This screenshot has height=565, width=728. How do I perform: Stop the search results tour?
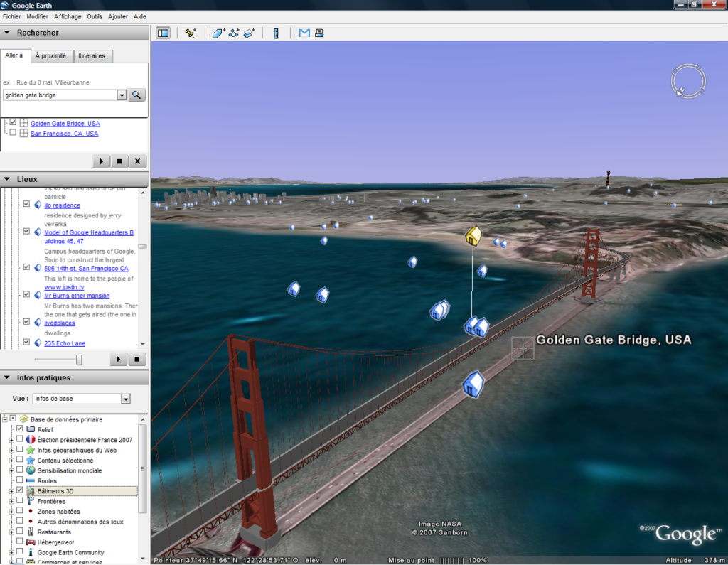119,161
